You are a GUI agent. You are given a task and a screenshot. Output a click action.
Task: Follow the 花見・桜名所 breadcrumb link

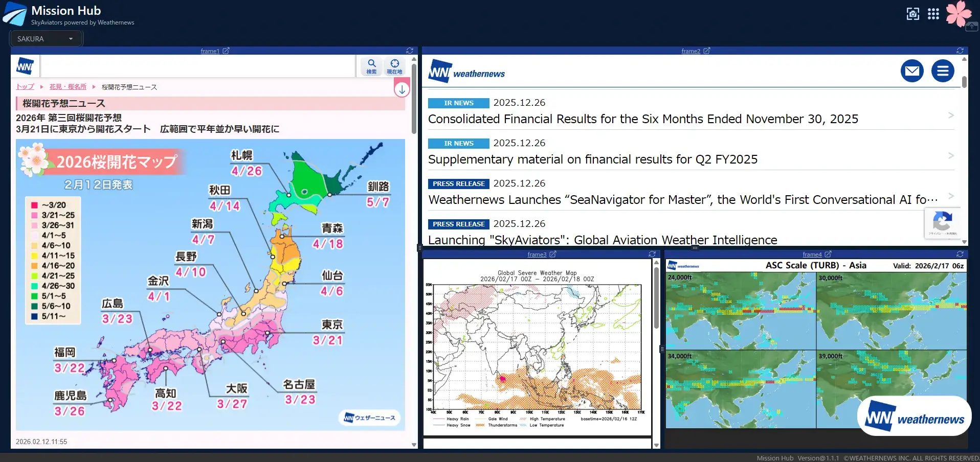(68, 87)
